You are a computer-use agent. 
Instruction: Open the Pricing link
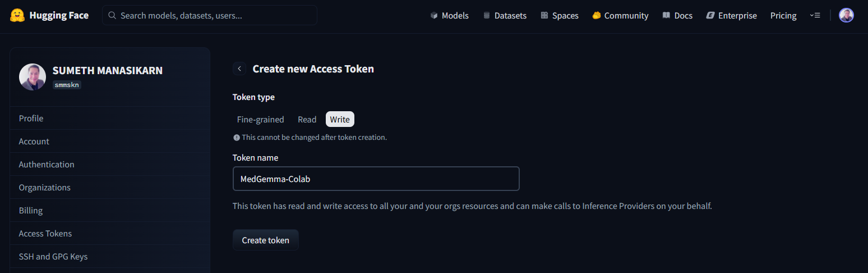[x=783, y=16]
